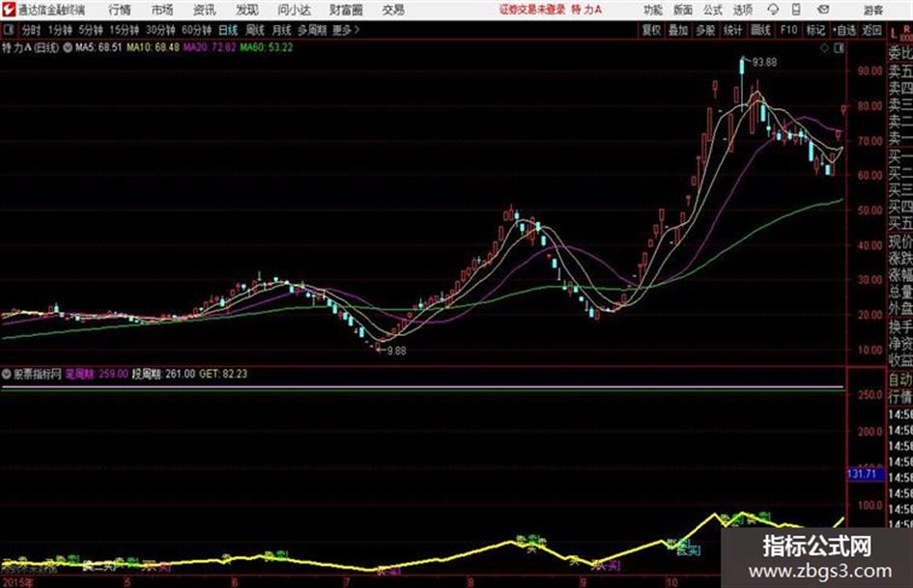913x588 pixels.
Task: Select the 日线 daily chart tab
Action: (x=228, y=30)
